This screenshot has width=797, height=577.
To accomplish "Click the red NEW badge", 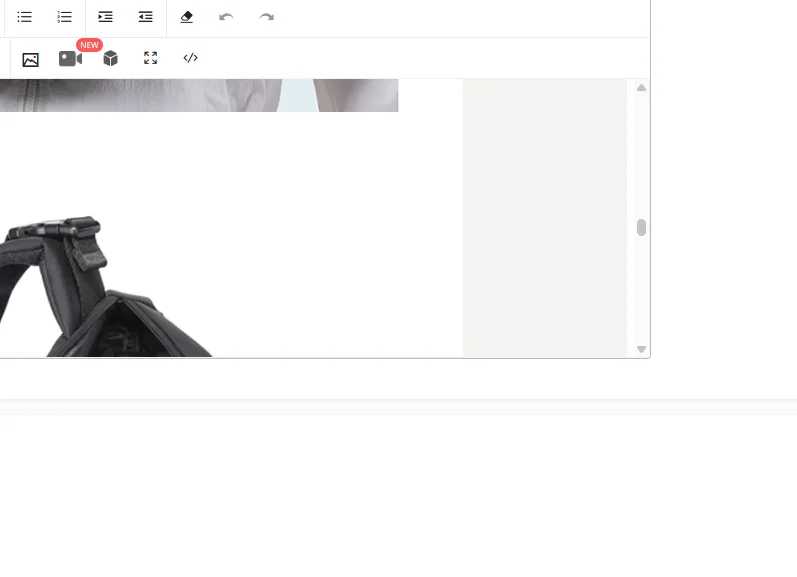I will 89,45.
